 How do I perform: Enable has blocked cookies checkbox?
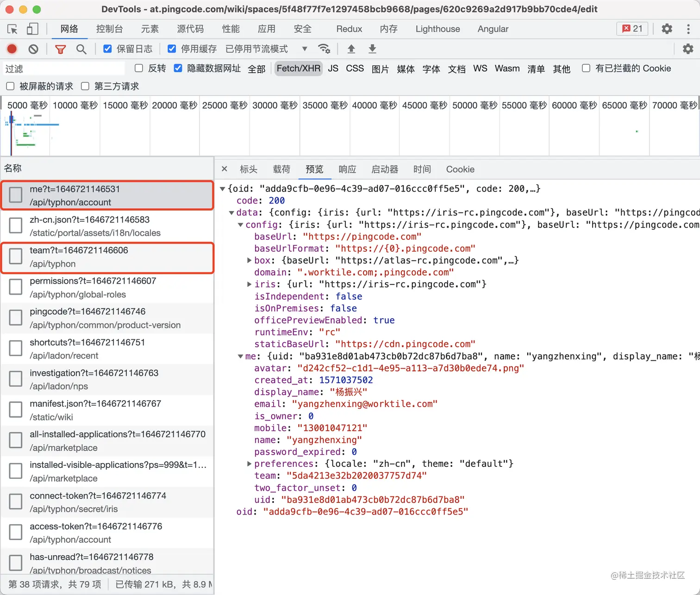click(586, 68)
